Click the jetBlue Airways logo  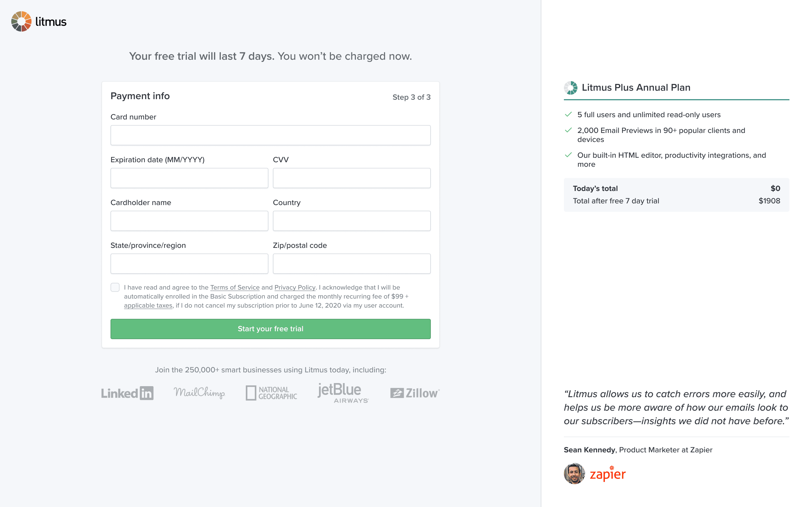(343, 393)
